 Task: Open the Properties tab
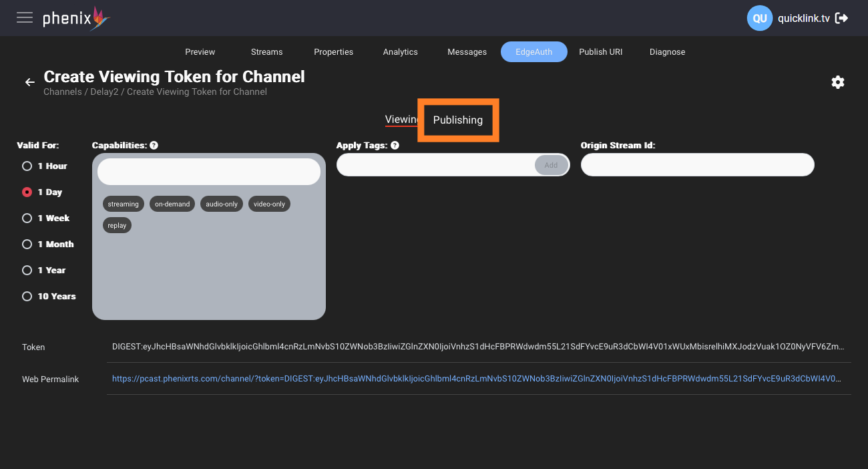(x=334, y=51)
